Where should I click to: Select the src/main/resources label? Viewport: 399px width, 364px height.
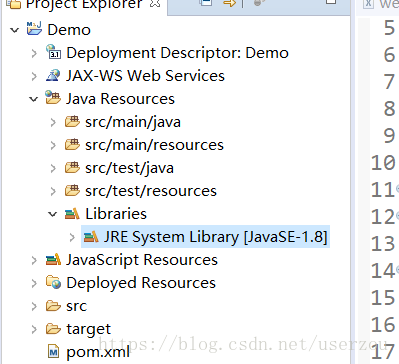click(x=155, y=145)
